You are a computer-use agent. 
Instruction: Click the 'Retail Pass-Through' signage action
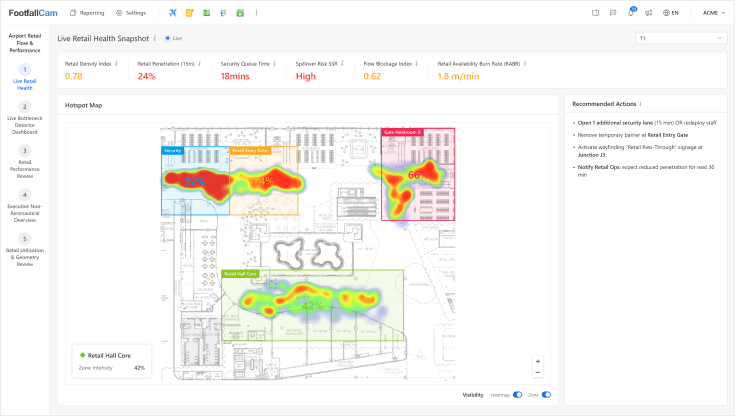point(640,151)
